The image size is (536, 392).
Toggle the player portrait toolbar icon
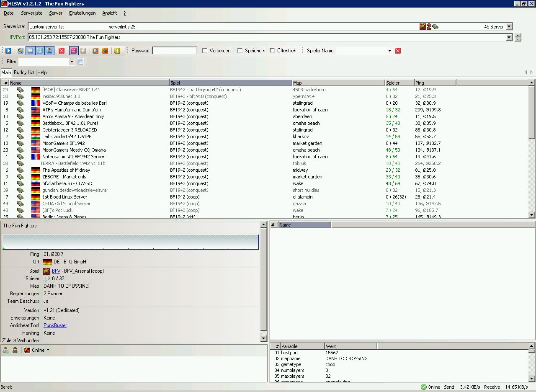(49, 51)
